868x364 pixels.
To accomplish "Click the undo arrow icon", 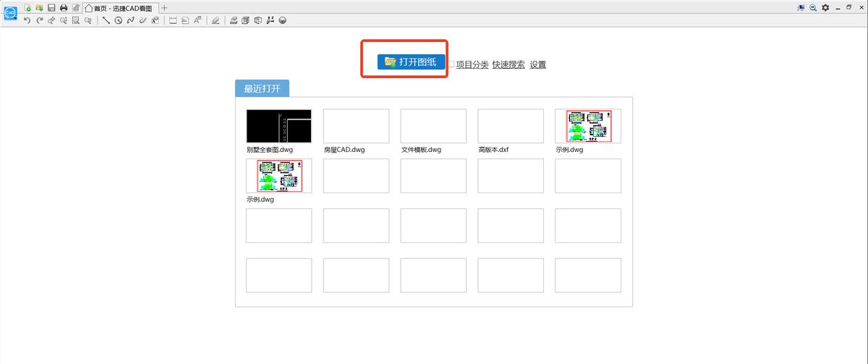I will click(x=27, y=20).
